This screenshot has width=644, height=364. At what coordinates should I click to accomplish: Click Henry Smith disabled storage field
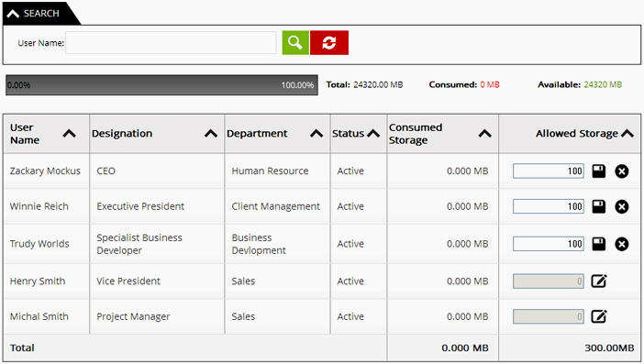click(x=549, y=281)
